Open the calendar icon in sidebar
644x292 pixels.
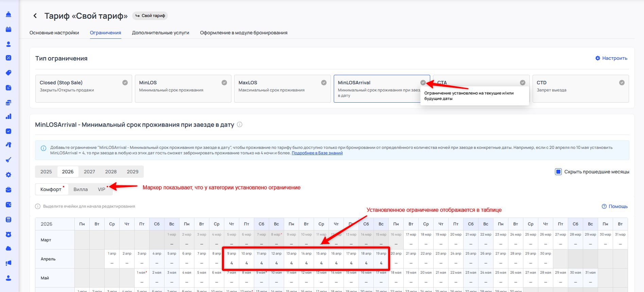point(8,29)
